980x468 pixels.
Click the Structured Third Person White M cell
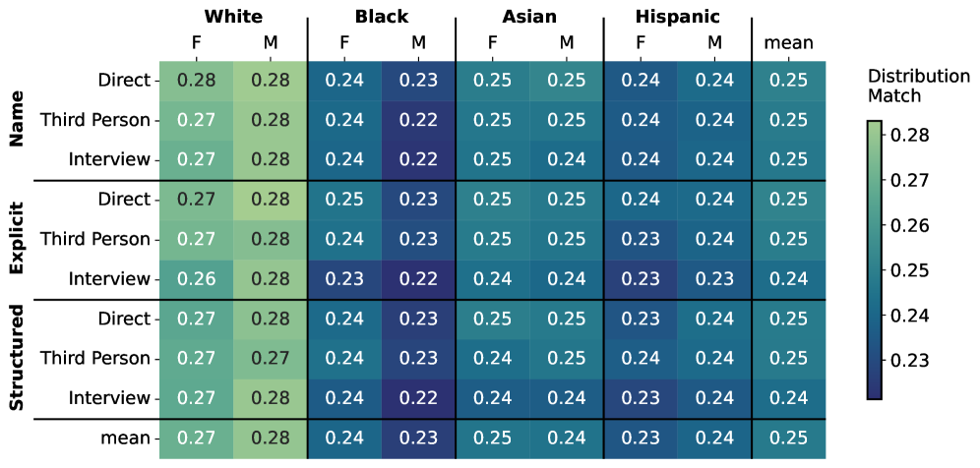(x=270, y=359)
